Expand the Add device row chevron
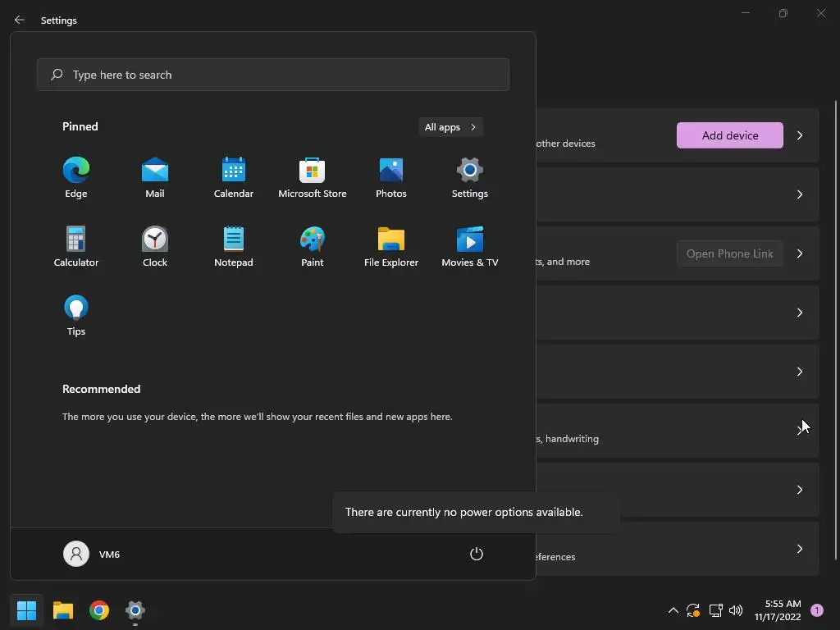This screenshot has width=840, height=630. click(x=800, y=135)
